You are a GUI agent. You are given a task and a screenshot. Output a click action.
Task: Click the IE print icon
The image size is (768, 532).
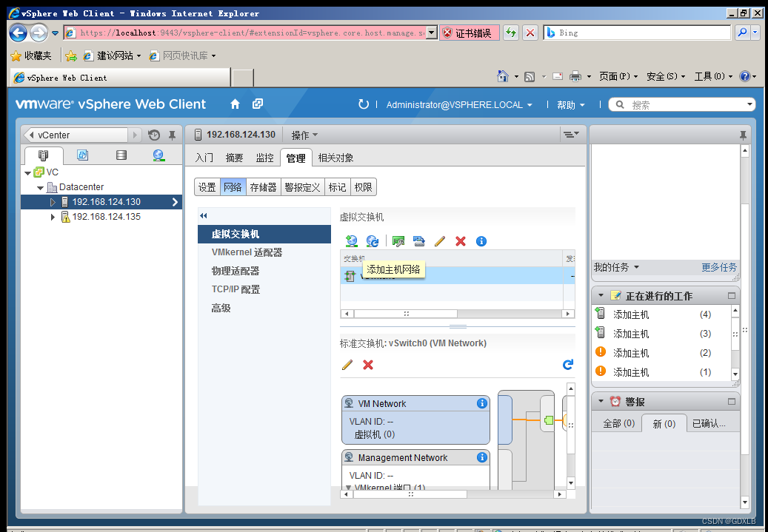575,76
